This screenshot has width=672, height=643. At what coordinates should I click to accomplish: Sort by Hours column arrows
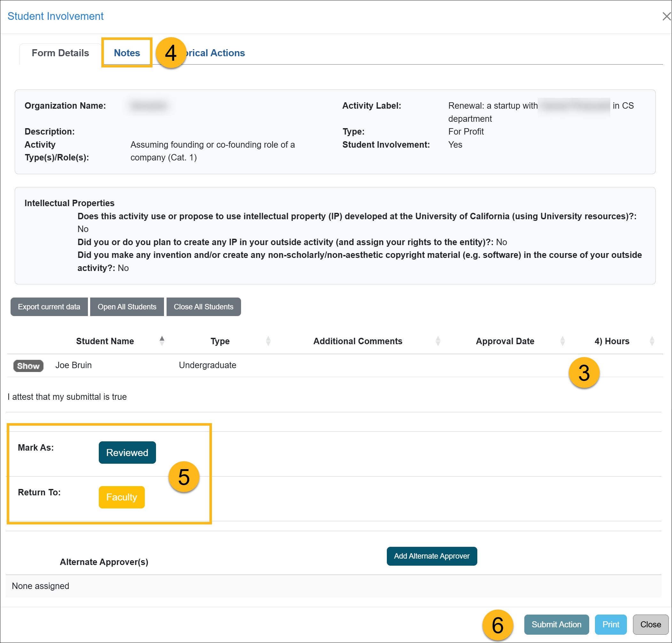(x=652, y=341)
